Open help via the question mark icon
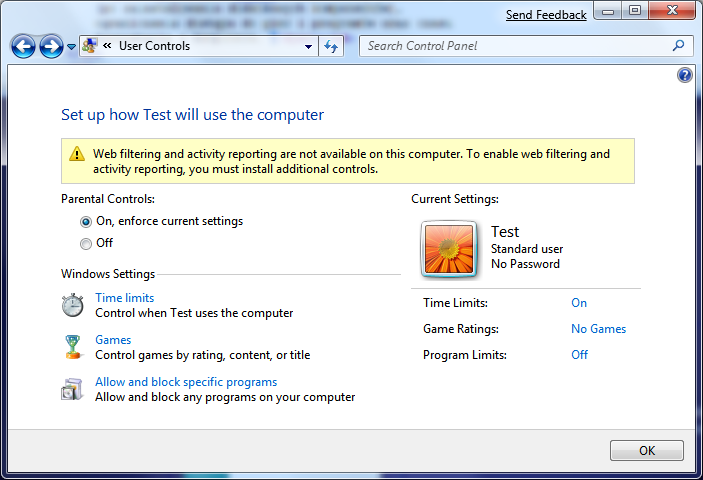Image resolution: width=703 pixels, height=480 pixels. (685, 75)
